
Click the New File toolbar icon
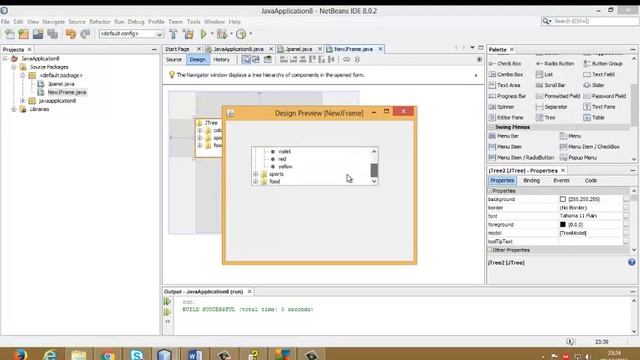10,34
